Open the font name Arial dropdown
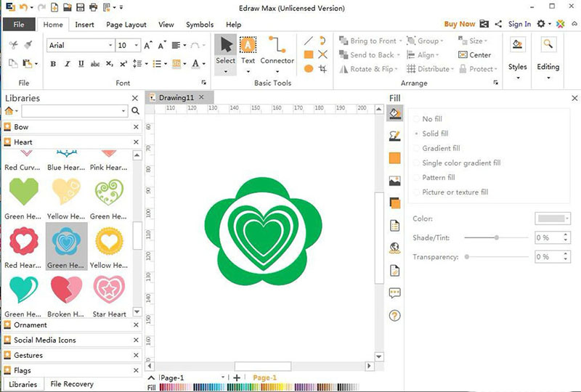The image size is (581, 392). (110, 45)
